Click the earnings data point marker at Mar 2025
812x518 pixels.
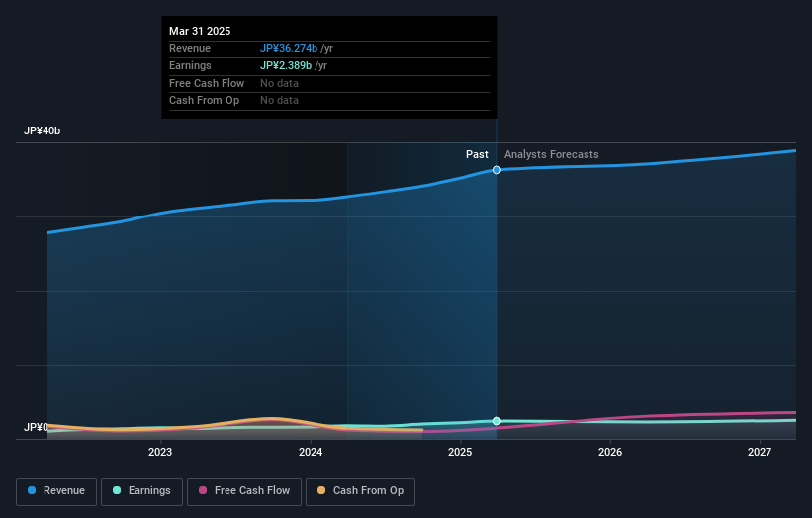tap(496, 421)
